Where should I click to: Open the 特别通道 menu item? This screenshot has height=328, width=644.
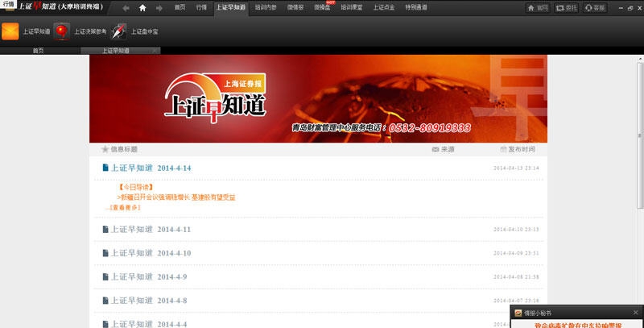tap(416, 7)
